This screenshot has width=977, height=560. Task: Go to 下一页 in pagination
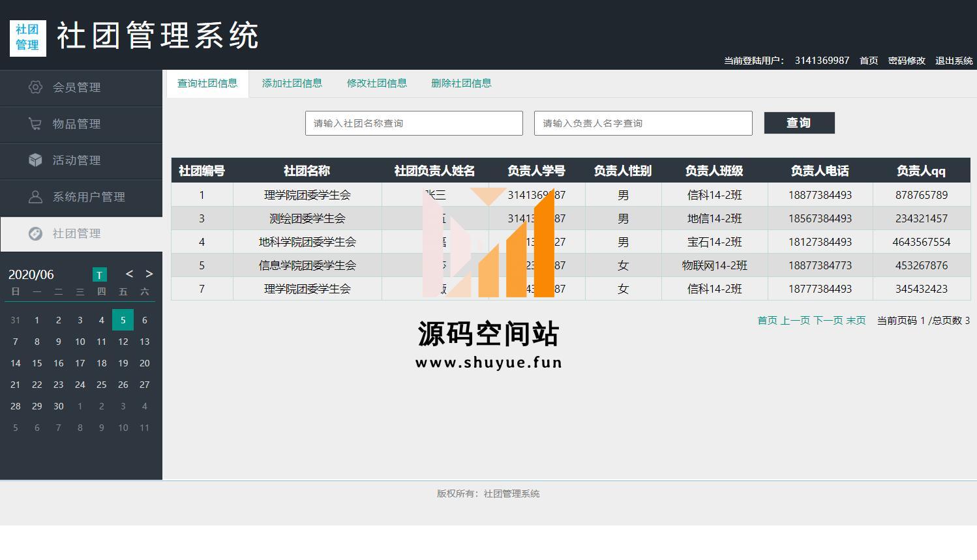point(828,321)
